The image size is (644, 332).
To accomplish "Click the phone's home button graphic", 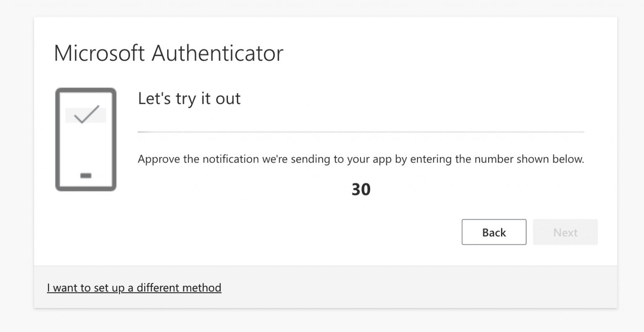I will [x=86, y=176].
